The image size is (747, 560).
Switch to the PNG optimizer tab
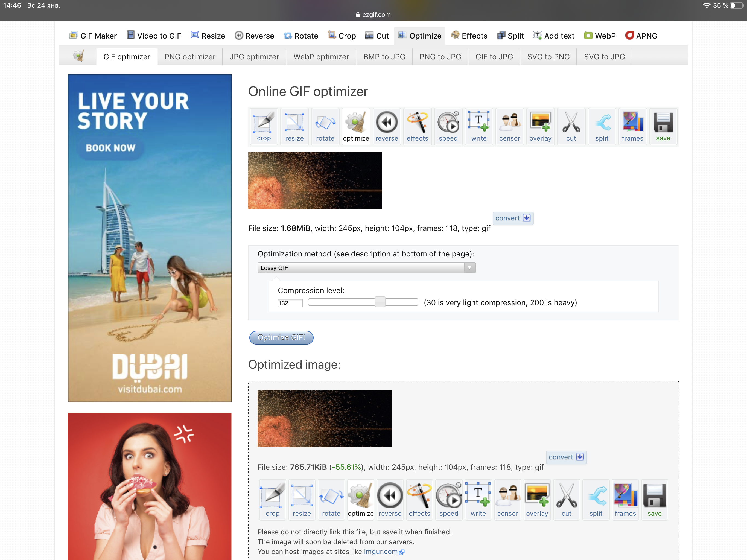[189, 57]
